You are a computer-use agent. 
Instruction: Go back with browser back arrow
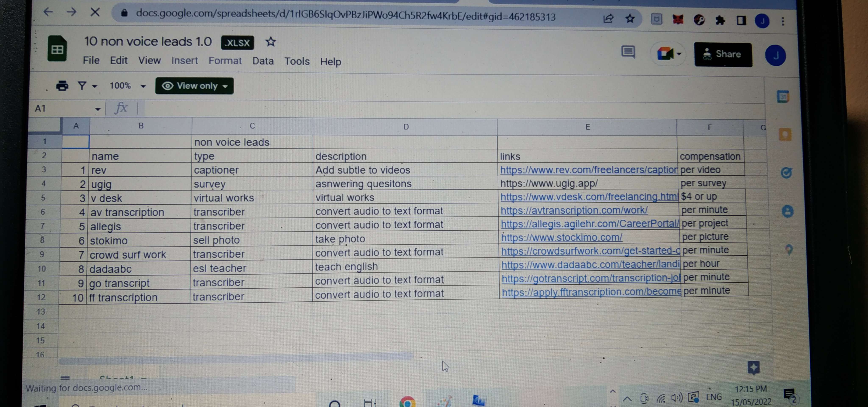point(48,12)
